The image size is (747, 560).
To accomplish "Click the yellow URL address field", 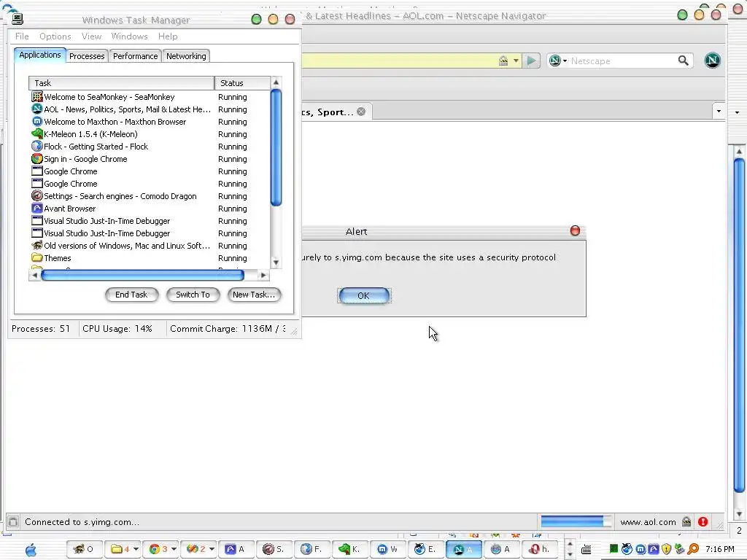I will pos(399,61).
